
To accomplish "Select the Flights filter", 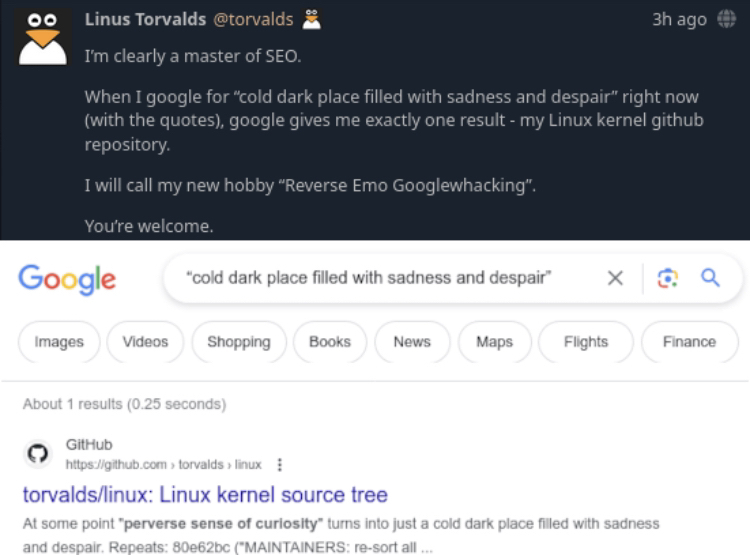I will [586, 342].
